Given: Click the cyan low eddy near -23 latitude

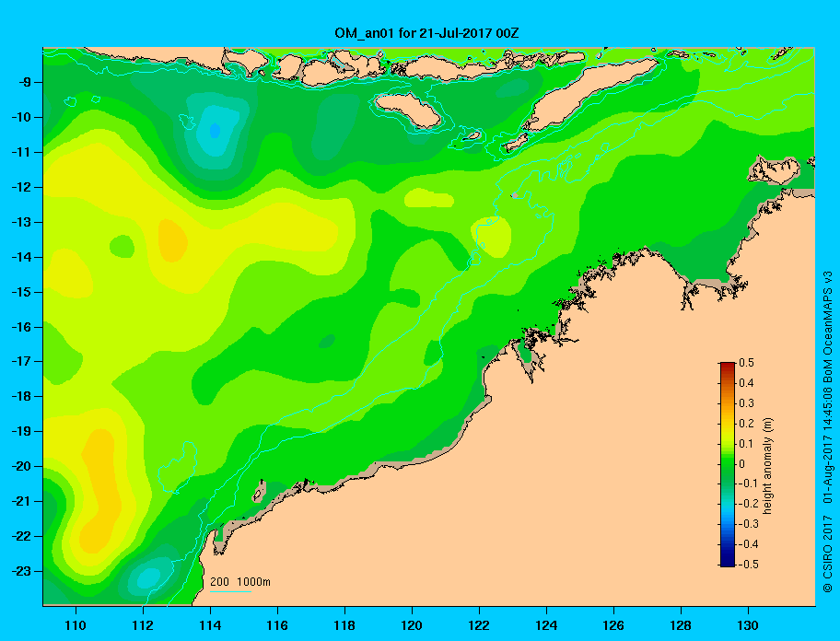Looking at the screenshot, I should [149, 577].
